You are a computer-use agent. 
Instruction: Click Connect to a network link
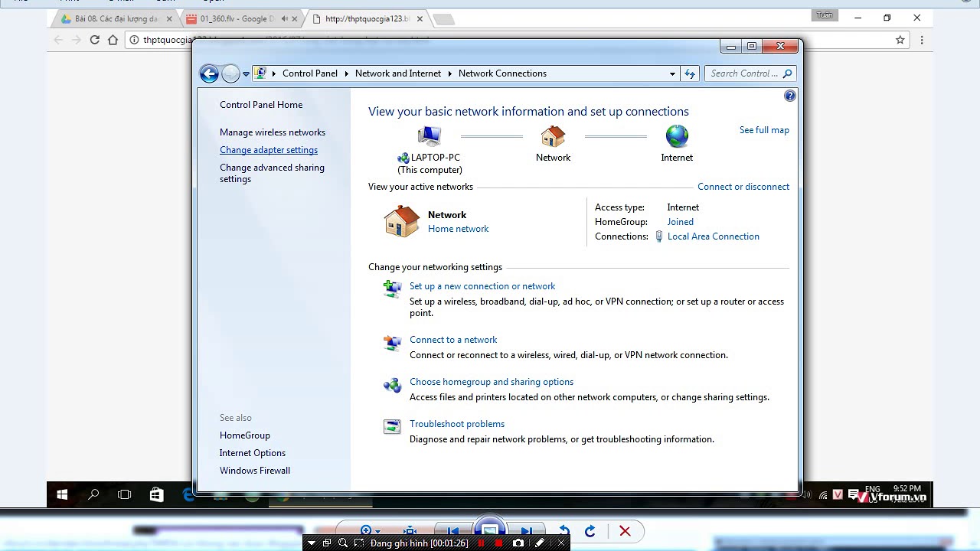(453, 340)
